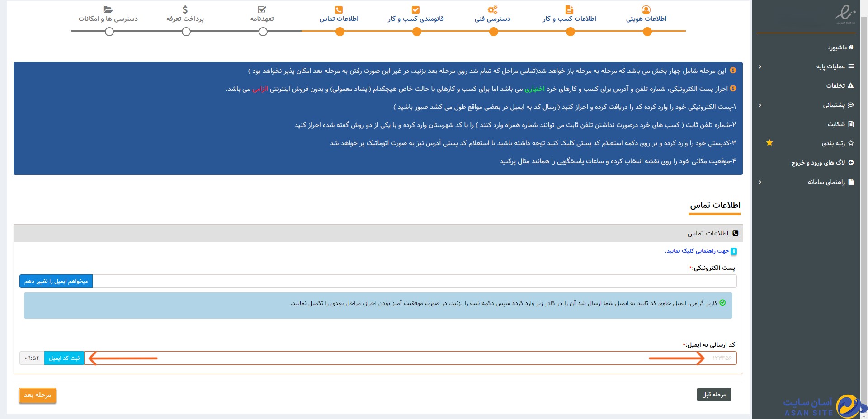Open لاگ های ورود و خروج menu item
868x419 pixels.
[818, 162]
